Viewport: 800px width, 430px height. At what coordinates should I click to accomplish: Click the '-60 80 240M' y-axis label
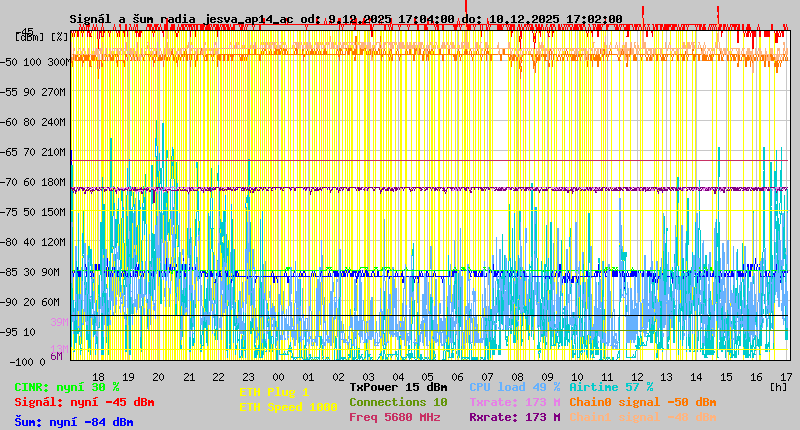click(x=34, y=122)
